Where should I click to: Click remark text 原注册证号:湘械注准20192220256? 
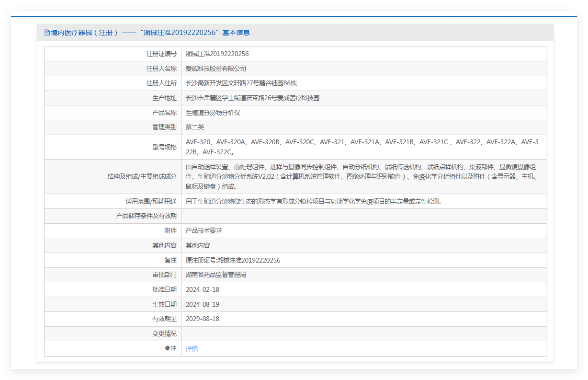(233, 260)
